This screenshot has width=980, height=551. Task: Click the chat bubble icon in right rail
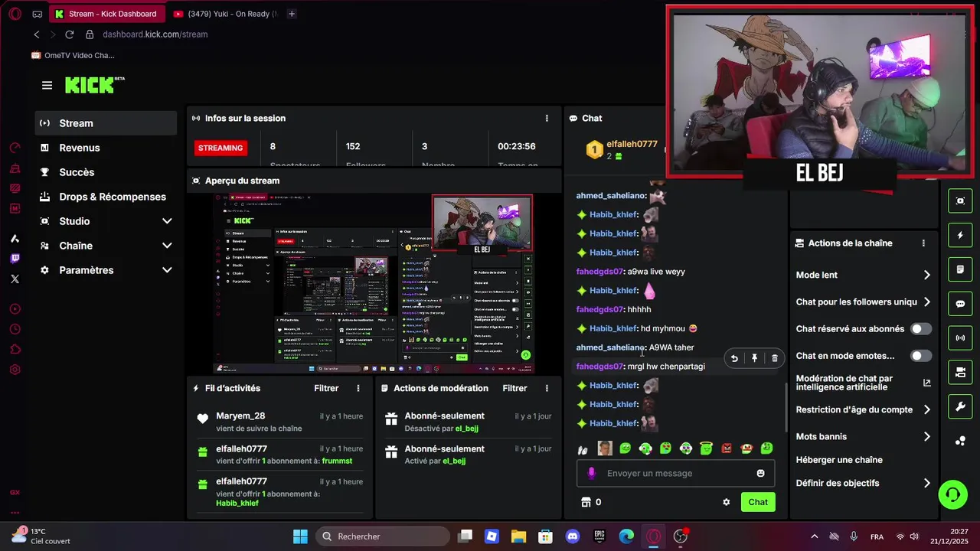click(x=960, y=304)
